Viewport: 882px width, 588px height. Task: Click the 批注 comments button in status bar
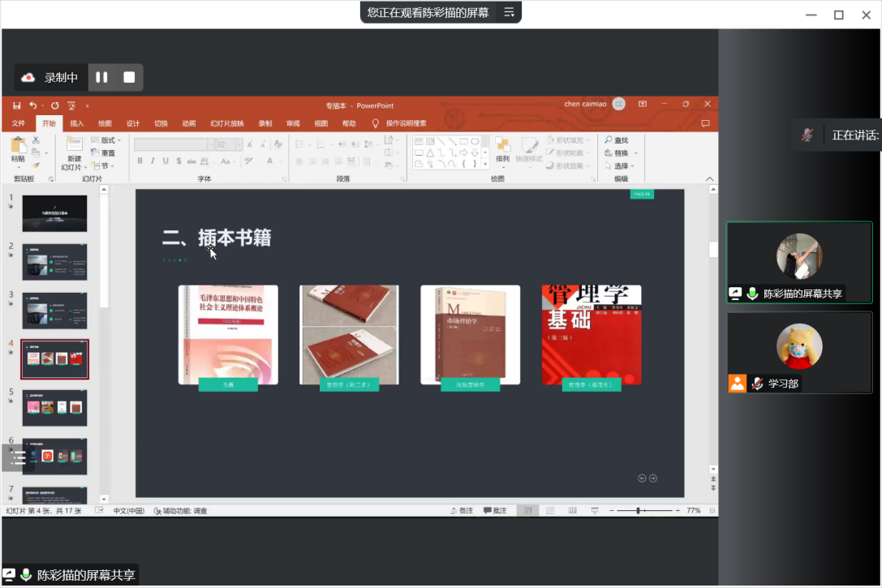(x=496, y=510)
